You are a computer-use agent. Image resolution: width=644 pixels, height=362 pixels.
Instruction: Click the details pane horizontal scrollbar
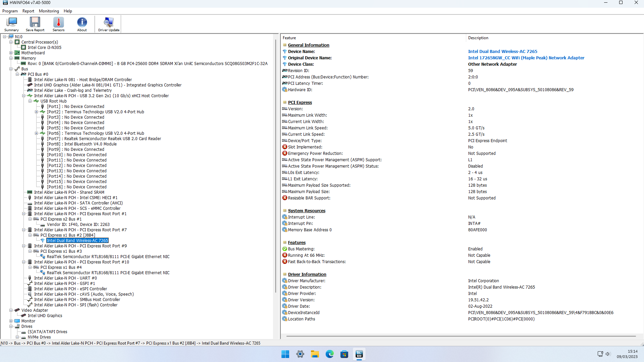[x=461, y=336]
